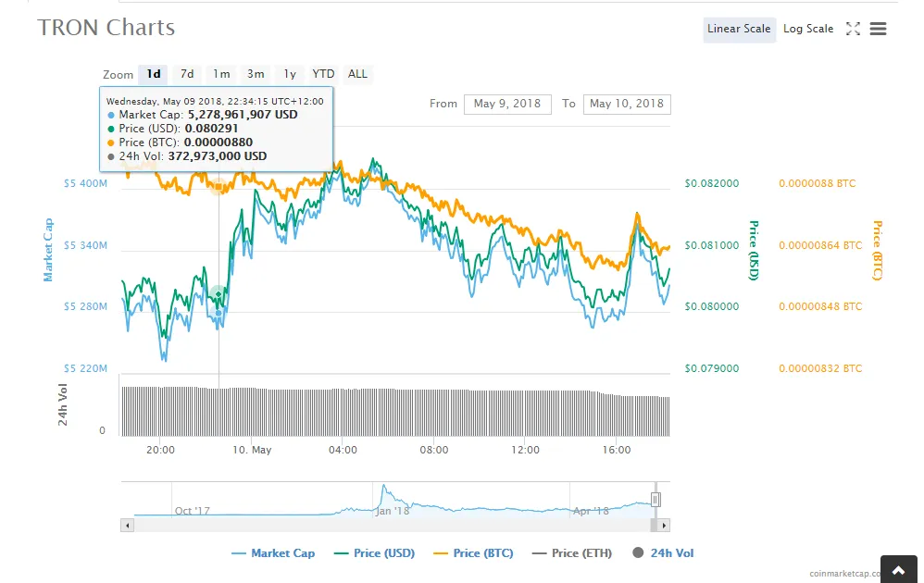Screen dimensions: 924x583
Task: Edit the From date field
Action: point(507,105)
